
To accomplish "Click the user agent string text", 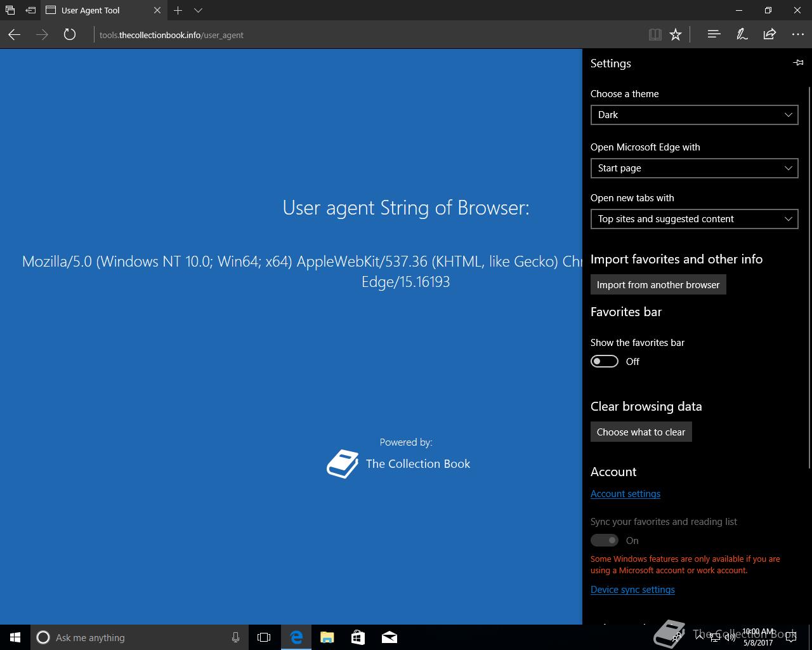I will click(x=302, y=271).
